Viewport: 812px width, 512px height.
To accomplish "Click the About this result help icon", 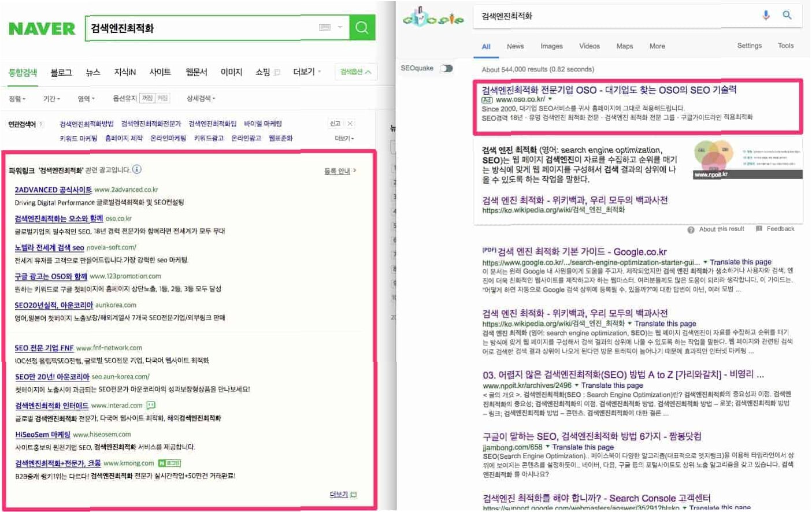I will [x=691, y=229].
